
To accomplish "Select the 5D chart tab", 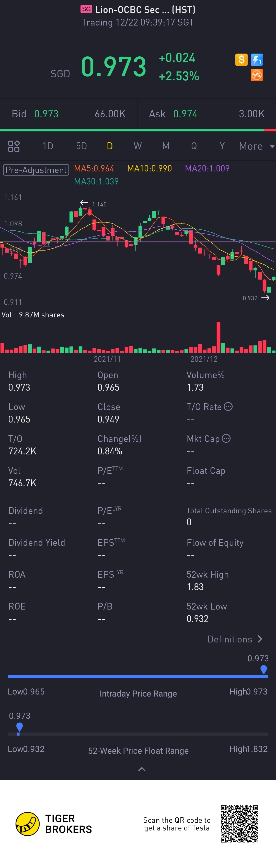I will point(81,146).
